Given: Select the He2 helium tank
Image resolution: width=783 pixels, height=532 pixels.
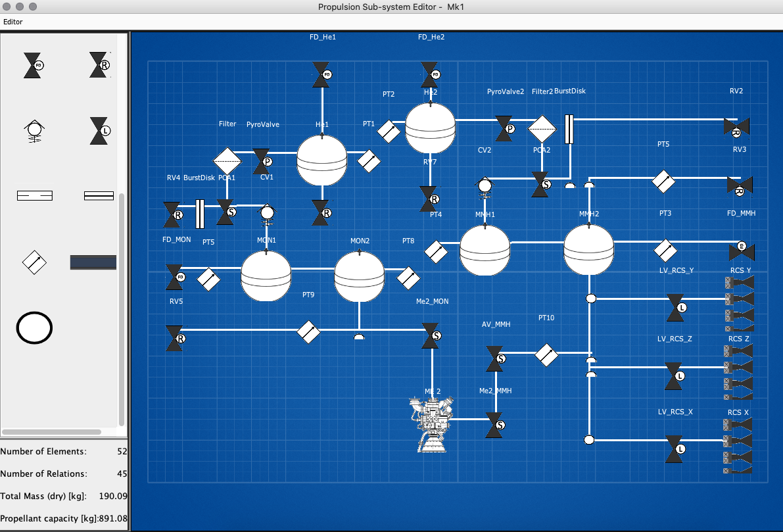Looking at the screenshot, I should point(430,128).
